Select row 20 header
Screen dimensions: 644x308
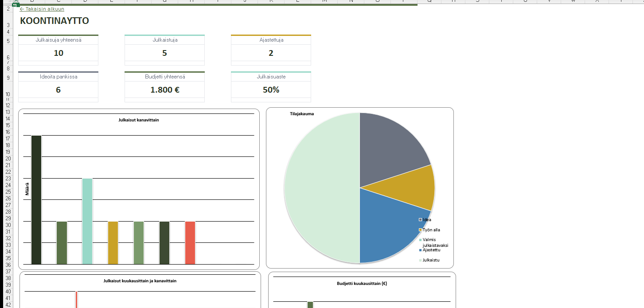(x=8, y=159)
